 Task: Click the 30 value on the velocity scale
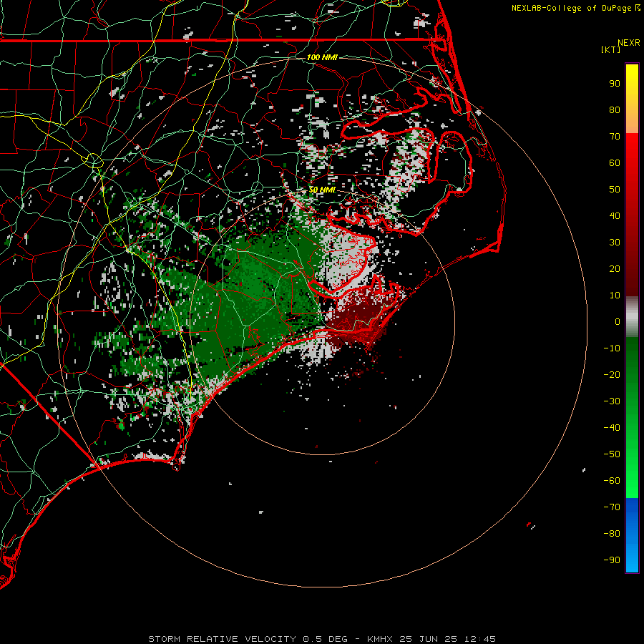click(615, 243)
